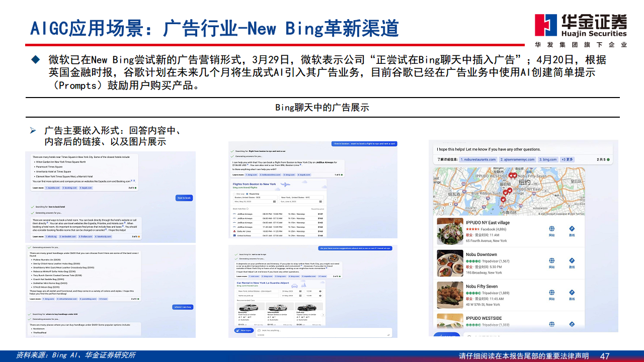Open directions icon for Nobu Downtown
Viewport: 644px width, 362px height.
(x=572, y=260)
